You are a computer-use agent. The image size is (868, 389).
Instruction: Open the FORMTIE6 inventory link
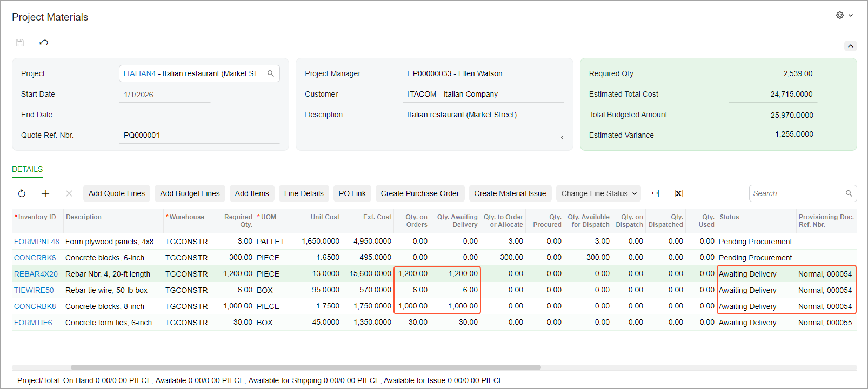33,323
